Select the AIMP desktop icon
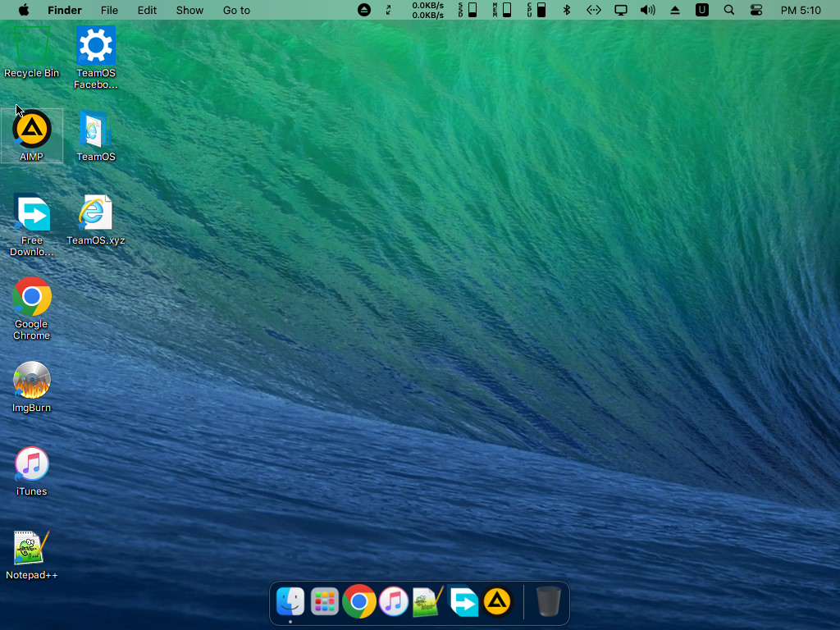This screenshot has width=840, height=630. click(x=32, y=136)
